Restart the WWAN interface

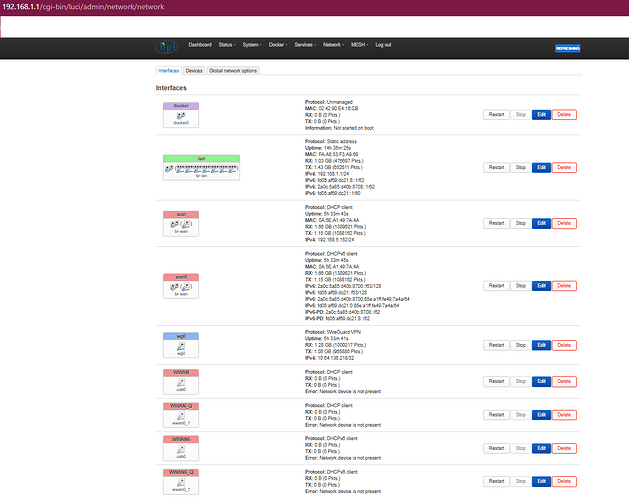coord(496,381)
